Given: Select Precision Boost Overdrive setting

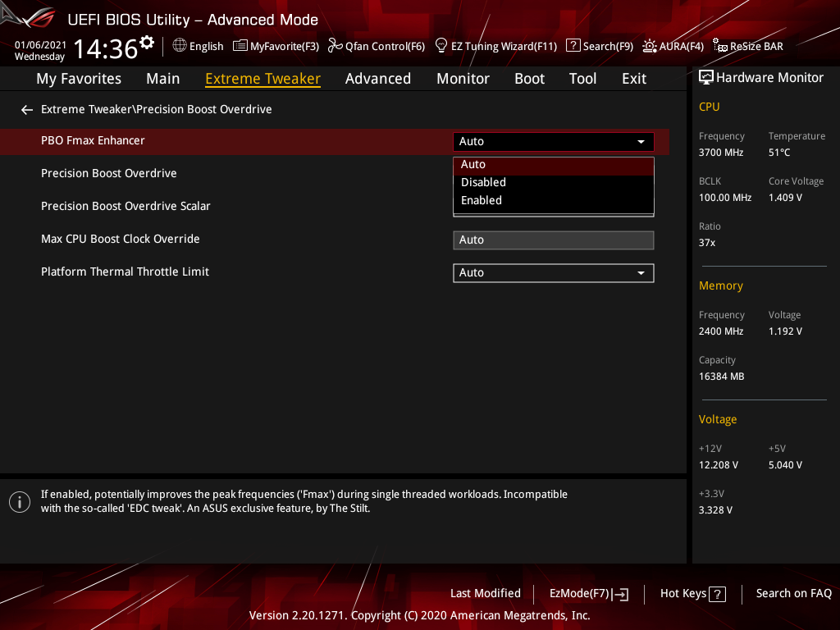Looking at the screenshot, I should click(x=109, y=174).
